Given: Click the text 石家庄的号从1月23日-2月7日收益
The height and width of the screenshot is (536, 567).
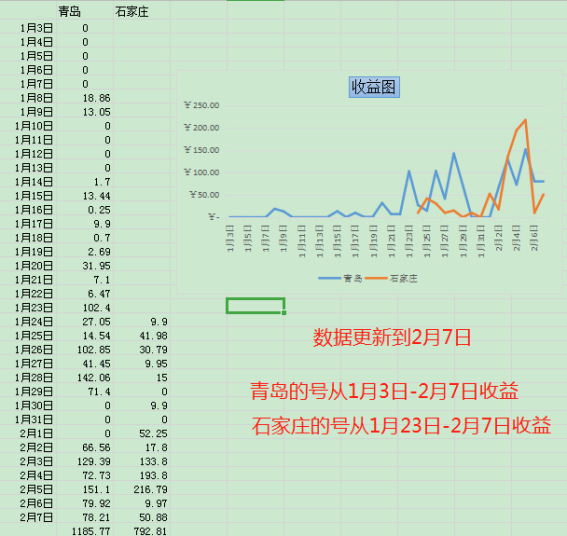Looking at the screenshot, I should coord(401,425).
